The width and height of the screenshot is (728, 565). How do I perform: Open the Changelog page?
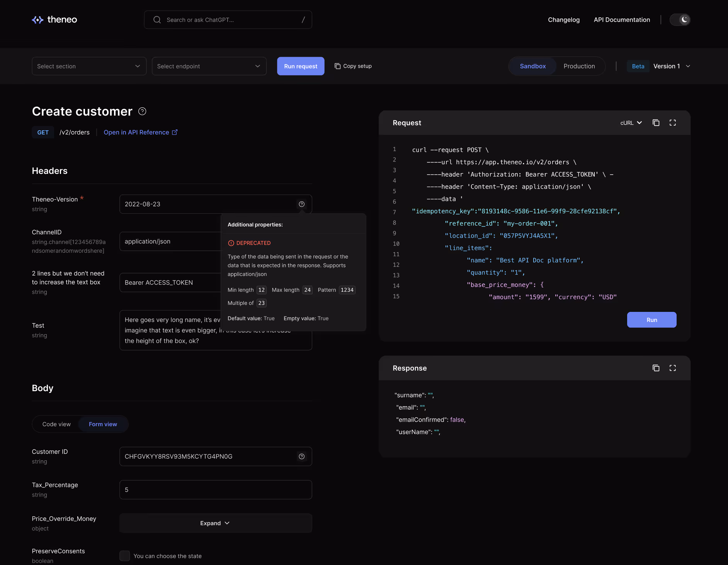(x=563, y=20)
